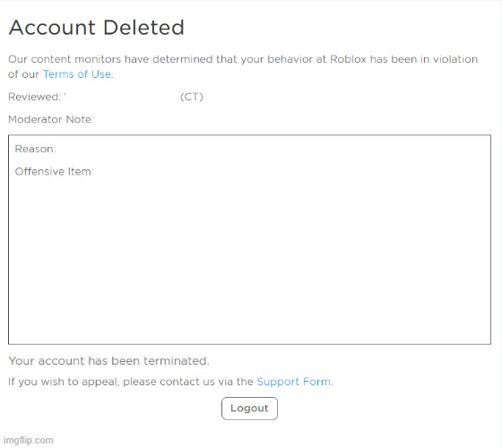This screenshot has height=448, width=502.
Task: Click the word 'Deleted' in the heading
Action: point(143,27)
